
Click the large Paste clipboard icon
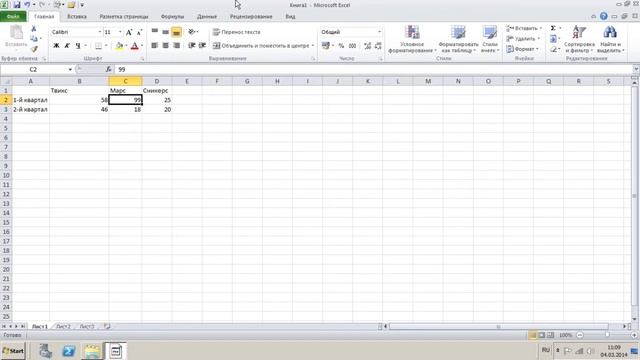pos(16,32)
